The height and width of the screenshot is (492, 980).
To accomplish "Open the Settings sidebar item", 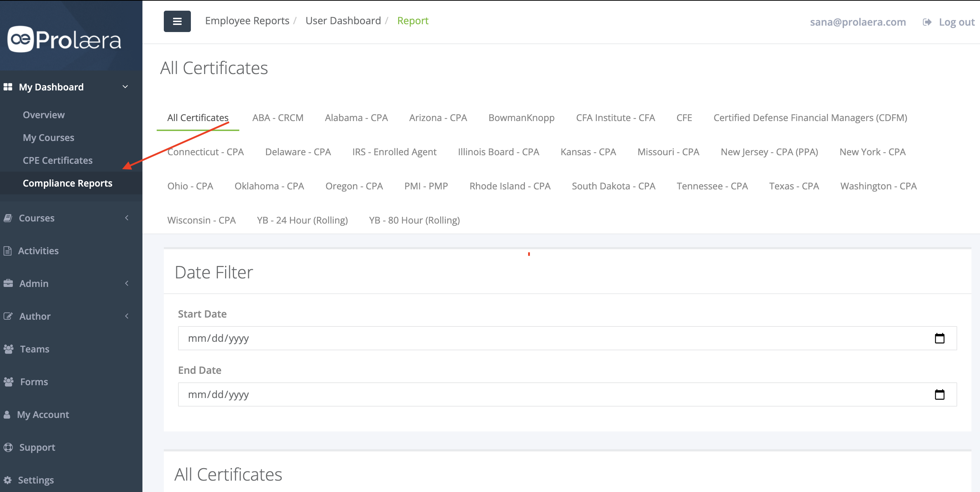I will tap(36, 480).
